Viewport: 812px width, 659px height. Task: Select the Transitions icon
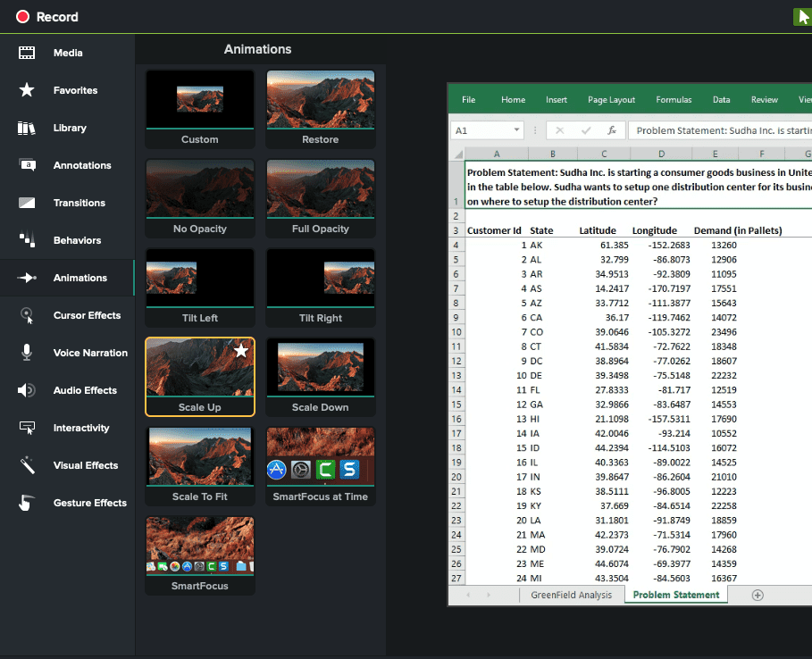point(27,203)
